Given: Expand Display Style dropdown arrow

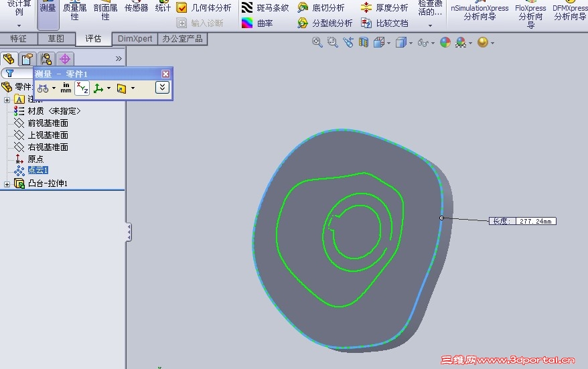Looking at the screenshot, I should [411, 43].
